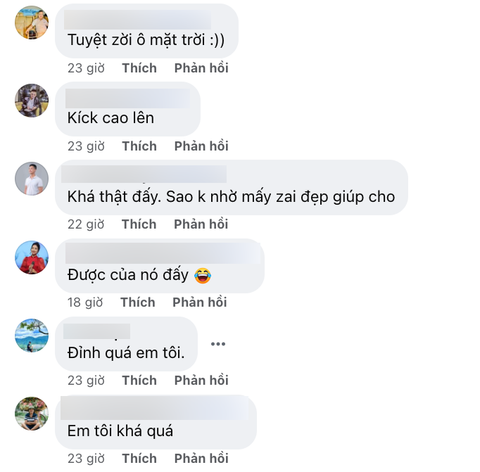Reply to the 'Tuyệt zời ô mặt trời' comment

(x=201, y=68)
